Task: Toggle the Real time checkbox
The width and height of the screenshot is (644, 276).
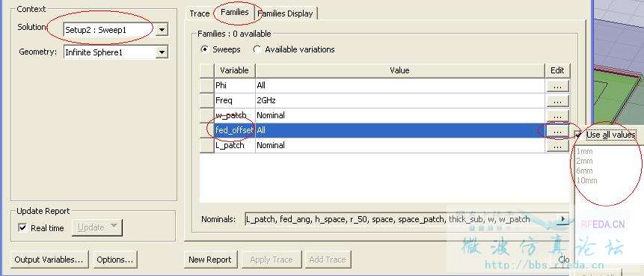Action: coord(22,227)
